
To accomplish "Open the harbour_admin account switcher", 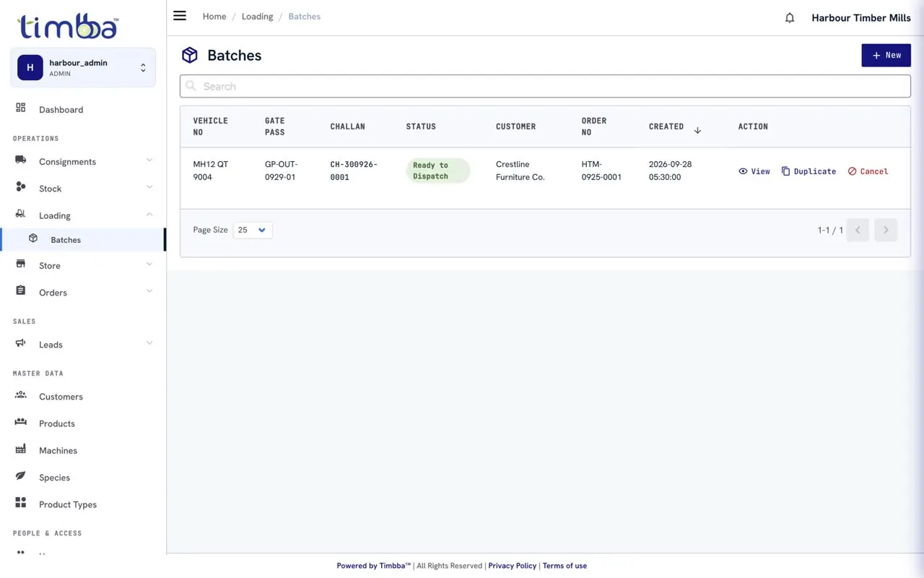I will click(83, 68).
